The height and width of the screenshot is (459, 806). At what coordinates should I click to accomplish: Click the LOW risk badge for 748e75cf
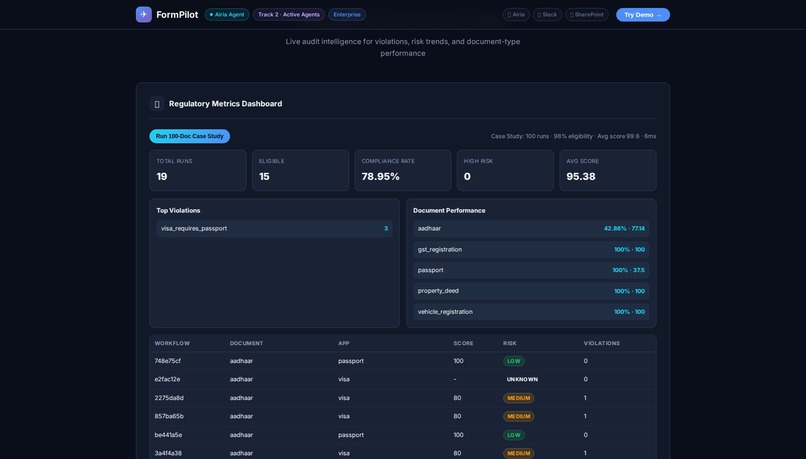tap(514, 361)
